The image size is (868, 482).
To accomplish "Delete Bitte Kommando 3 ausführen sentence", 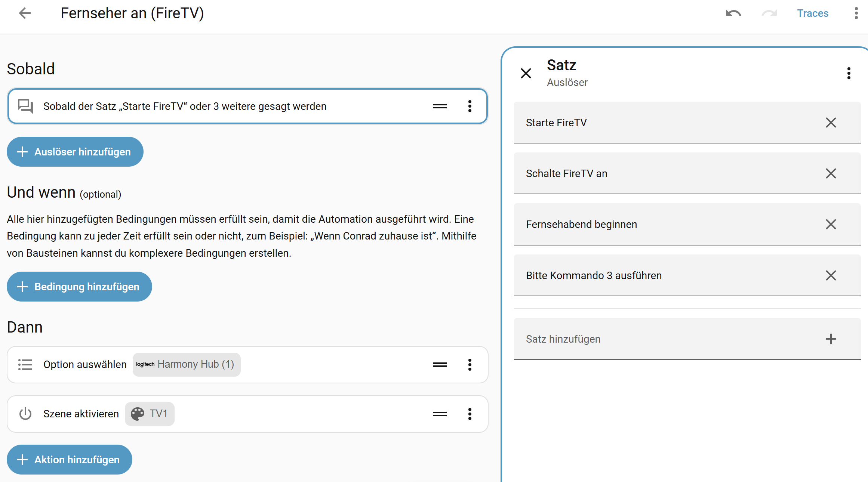I will 831,275.
